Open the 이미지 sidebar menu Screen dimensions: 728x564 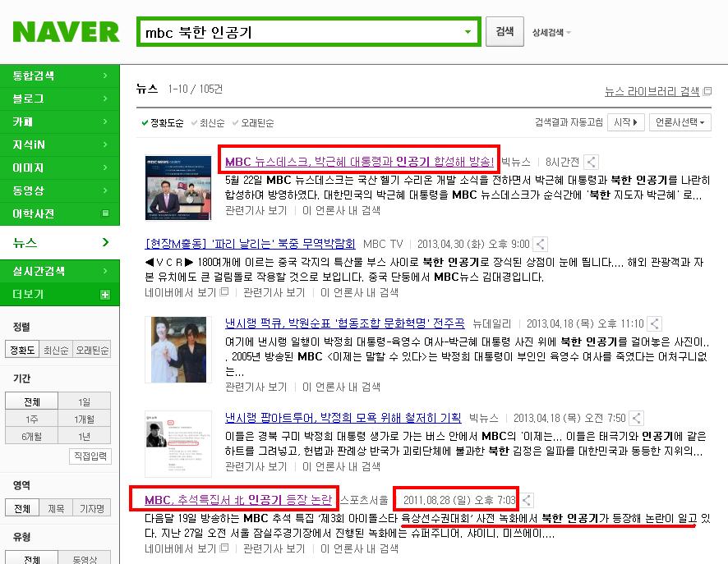pos(60,167)
